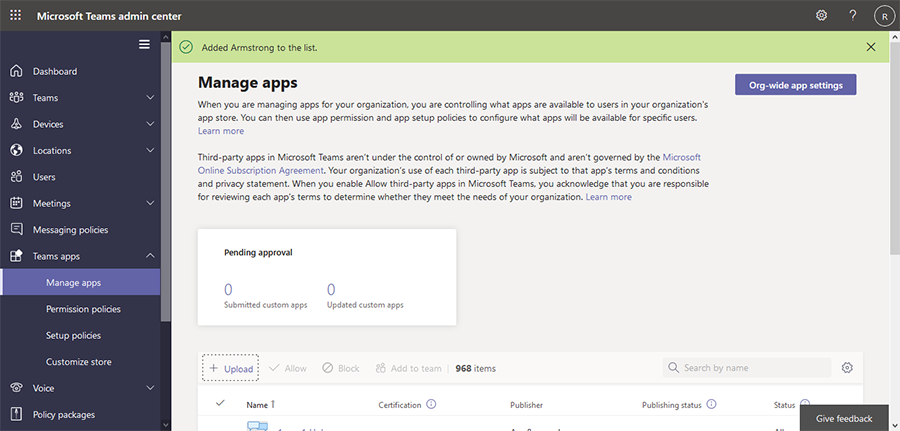Click Learn more after third-party paragraph
The width and height of the screenshot is (900, 431).
coord(608,197)
